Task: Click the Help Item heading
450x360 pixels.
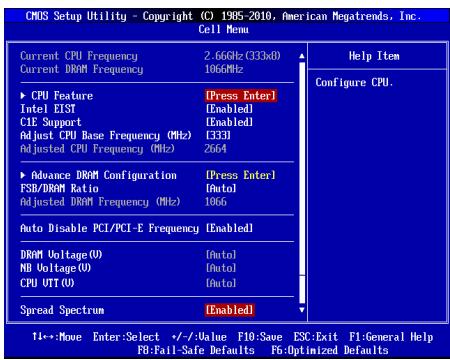Action: coord(374,56)
